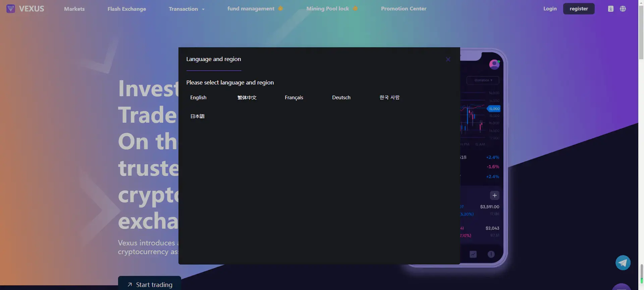Click the VEXUS logo icon
Image resolution: width=644 pixels, height=290 pixels.
click(x=11, y=9)
